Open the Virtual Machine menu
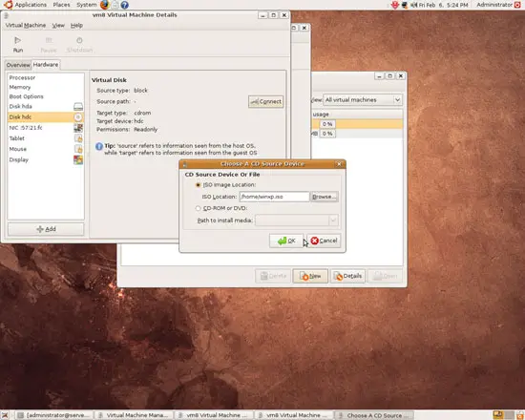 pos(26,26)
